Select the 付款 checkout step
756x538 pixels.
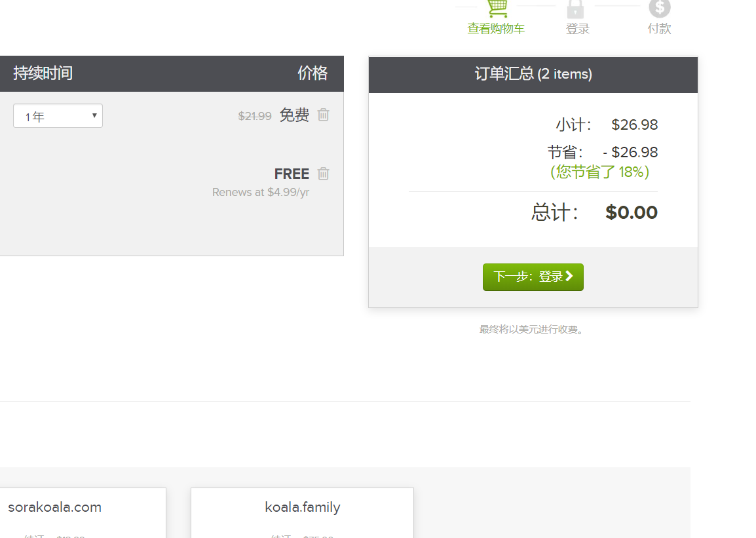coord(659,29)
